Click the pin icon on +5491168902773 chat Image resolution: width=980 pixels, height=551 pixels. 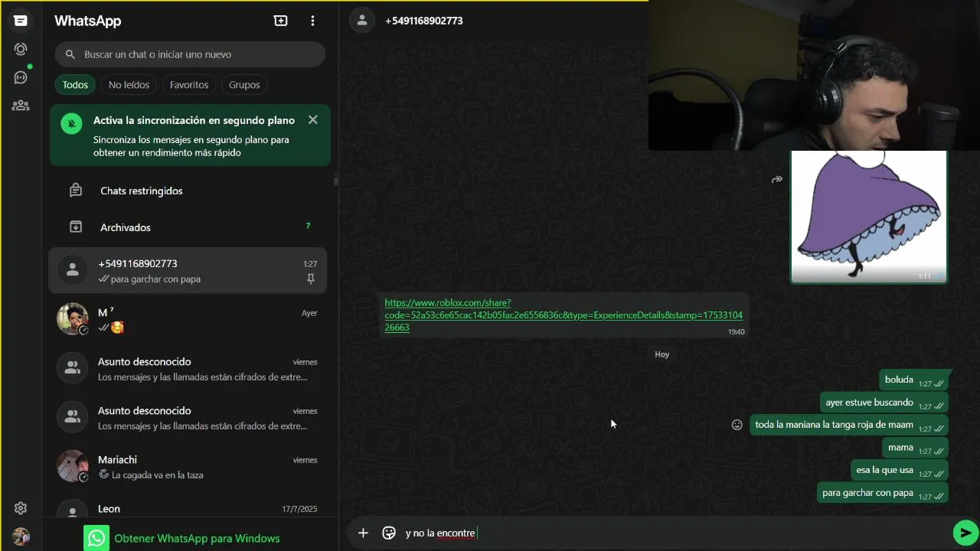[x=311, y=279]
